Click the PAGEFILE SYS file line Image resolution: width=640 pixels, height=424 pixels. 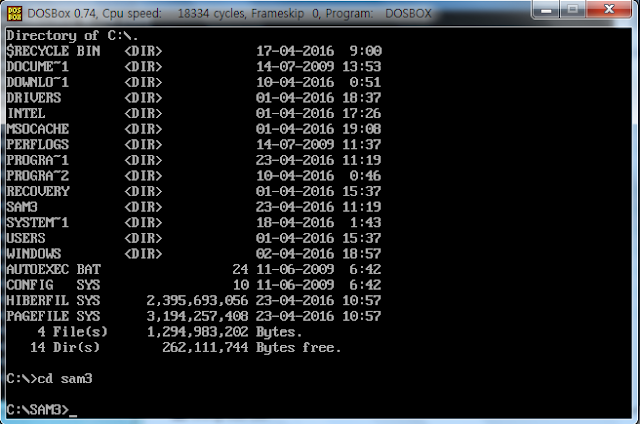coord(54,316)
